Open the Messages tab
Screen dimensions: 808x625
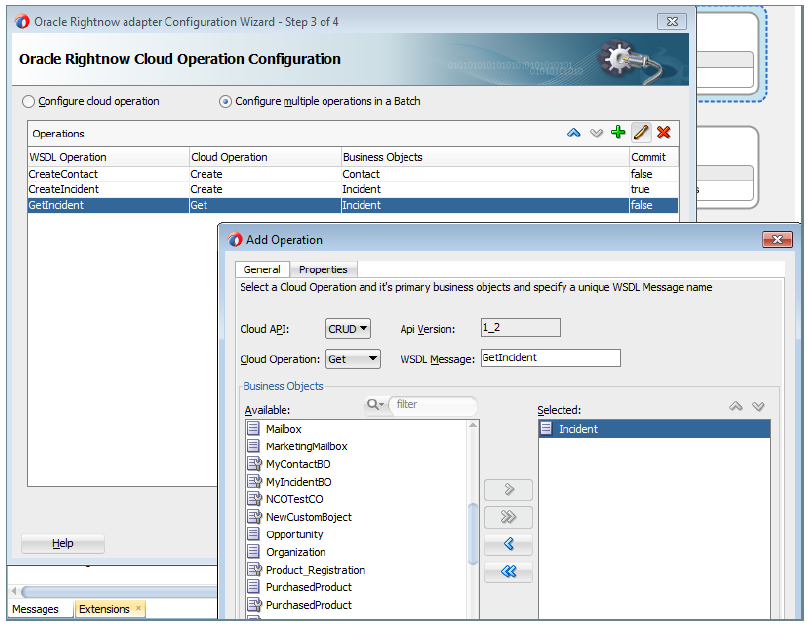pyautogui.click(x=35, y=609)
